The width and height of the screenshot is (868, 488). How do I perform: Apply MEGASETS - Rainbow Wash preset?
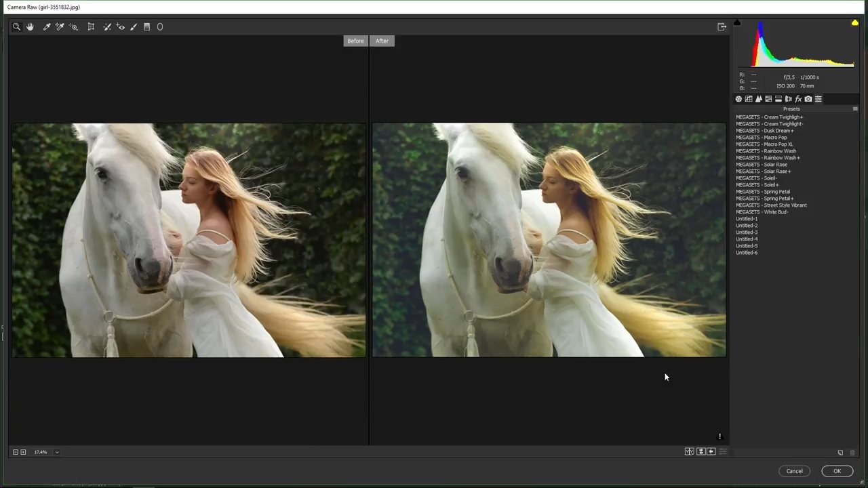tap(766, 151)
